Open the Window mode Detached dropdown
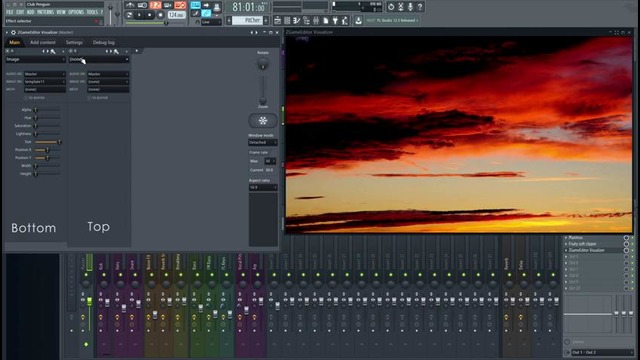This screenshot has width=640, height=360. (263, 142)
